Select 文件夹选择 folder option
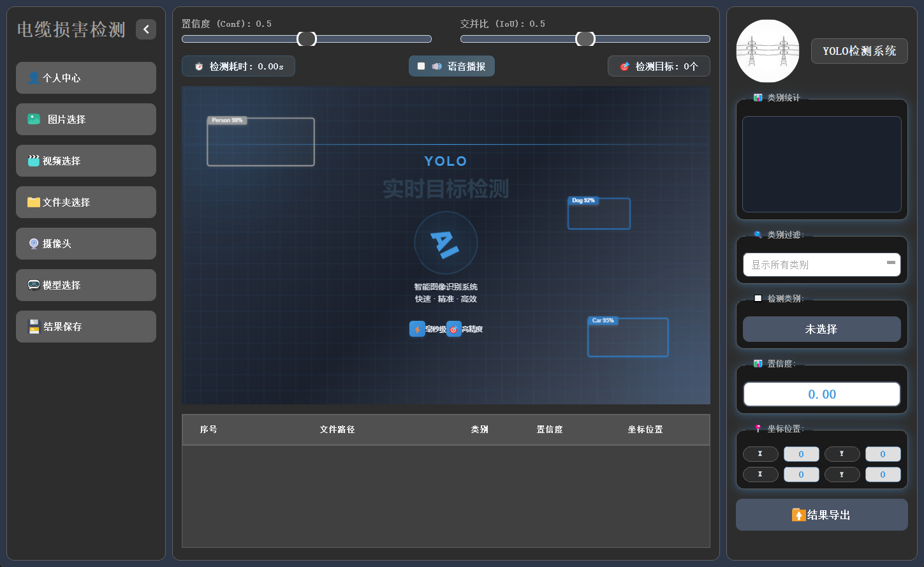The height and width of the screenshot is (567, 924). [86, 202]
